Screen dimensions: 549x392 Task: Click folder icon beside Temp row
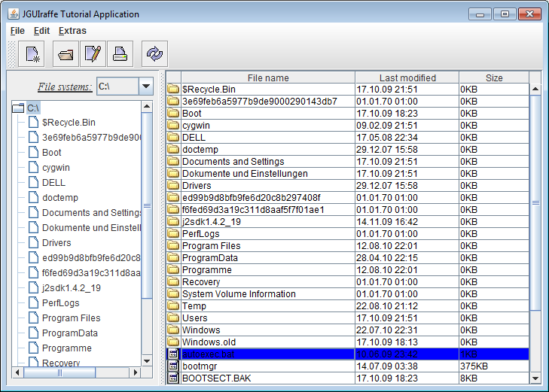tap(173, 305)
